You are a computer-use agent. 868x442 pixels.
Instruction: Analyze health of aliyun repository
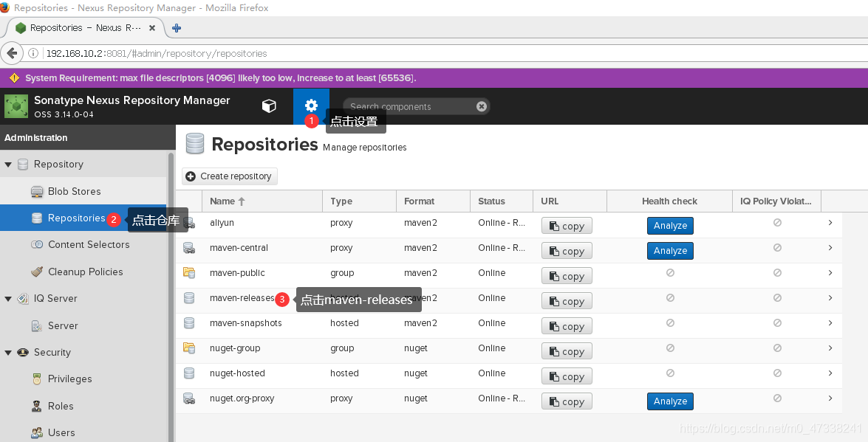[x=670, y=226]
